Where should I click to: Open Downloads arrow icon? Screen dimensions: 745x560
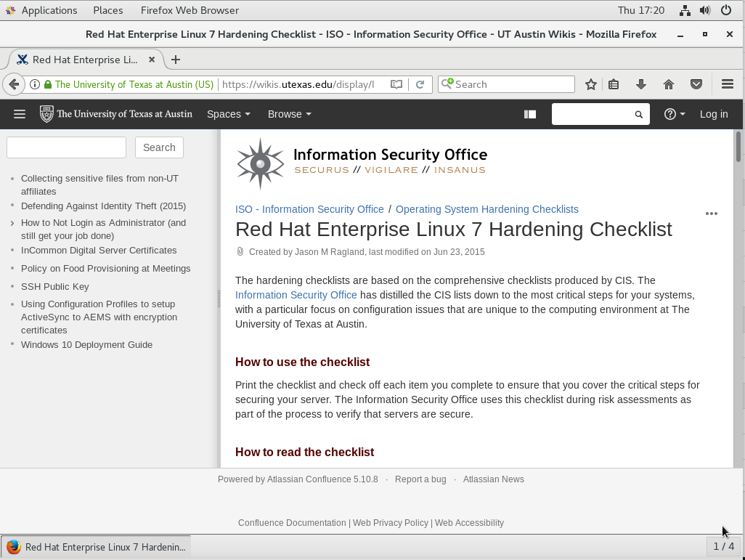click(x=641, y=85)
